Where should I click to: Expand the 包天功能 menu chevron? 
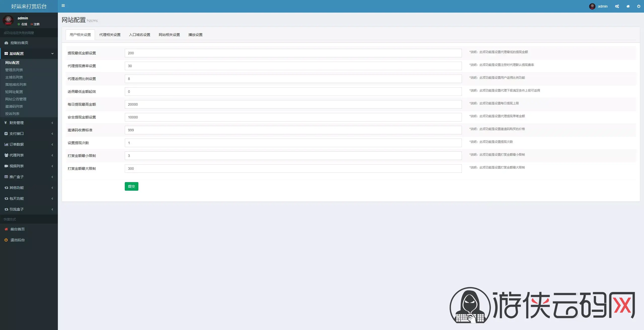click(x=52, y=198)
